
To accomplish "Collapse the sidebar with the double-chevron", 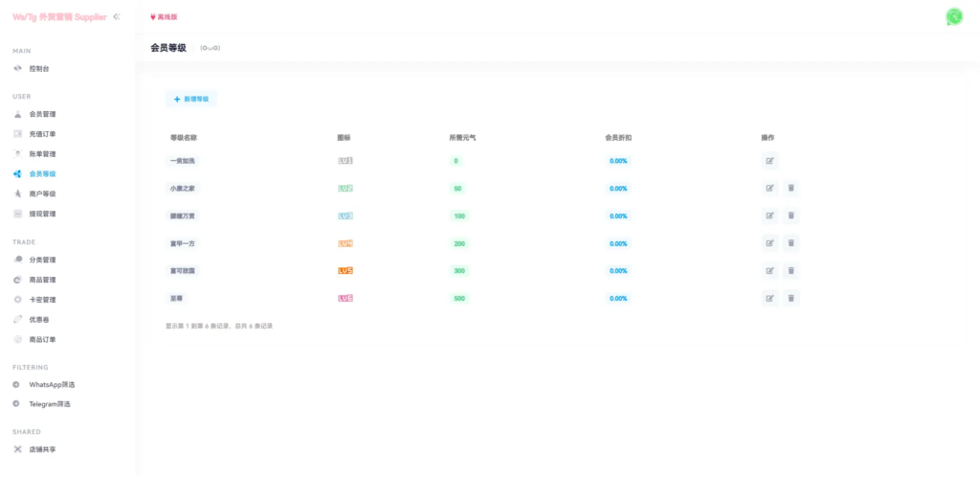I will pyautogui.click(x=117, y=16).
